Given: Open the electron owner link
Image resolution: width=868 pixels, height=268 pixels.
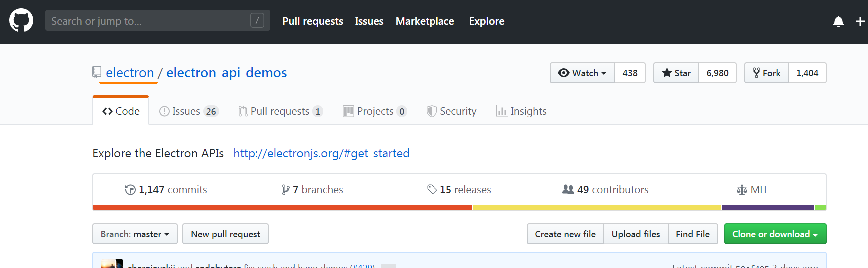Looking at the screenshot, I should point(130,73).
